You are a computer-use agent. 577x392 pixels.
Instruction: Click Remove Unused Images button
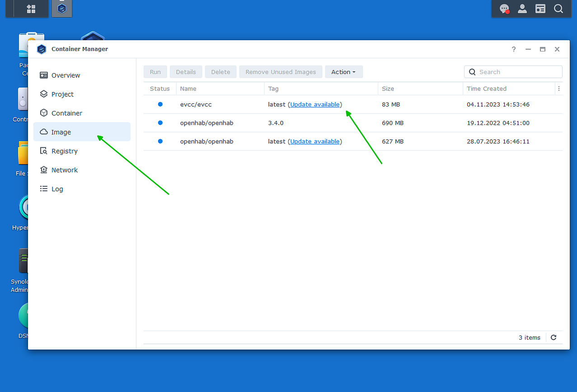click(x=281, y=72)
